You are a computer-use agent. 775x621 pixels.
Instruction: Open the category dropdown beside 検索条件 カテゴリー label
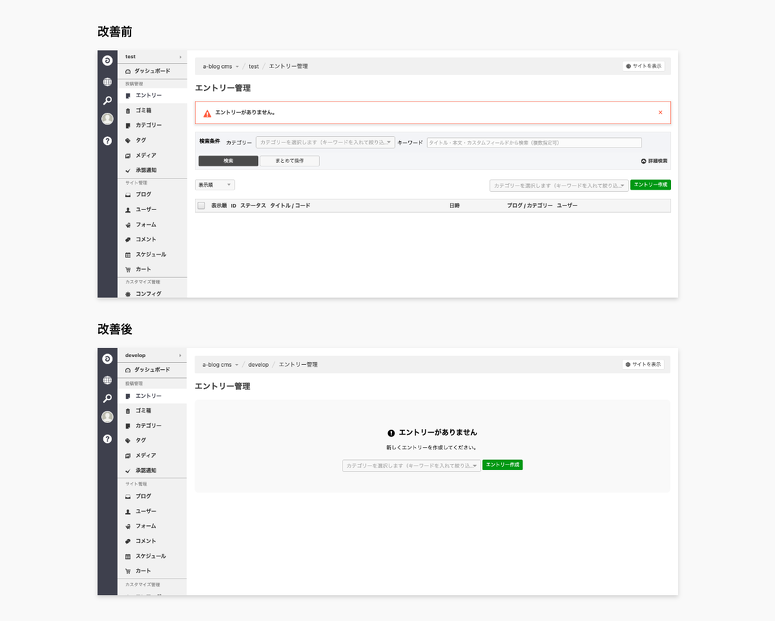click(325, 143)
